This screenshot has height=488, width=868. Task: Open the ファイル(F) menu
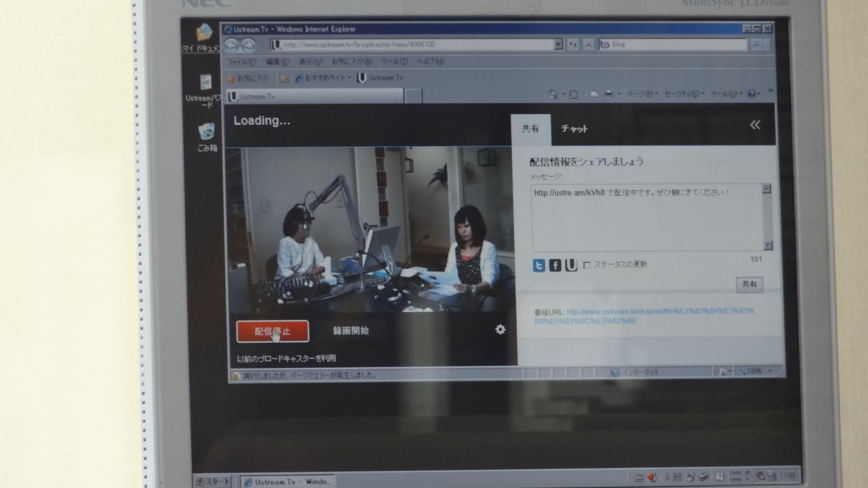pyautogui.click(x=241, y=62)
